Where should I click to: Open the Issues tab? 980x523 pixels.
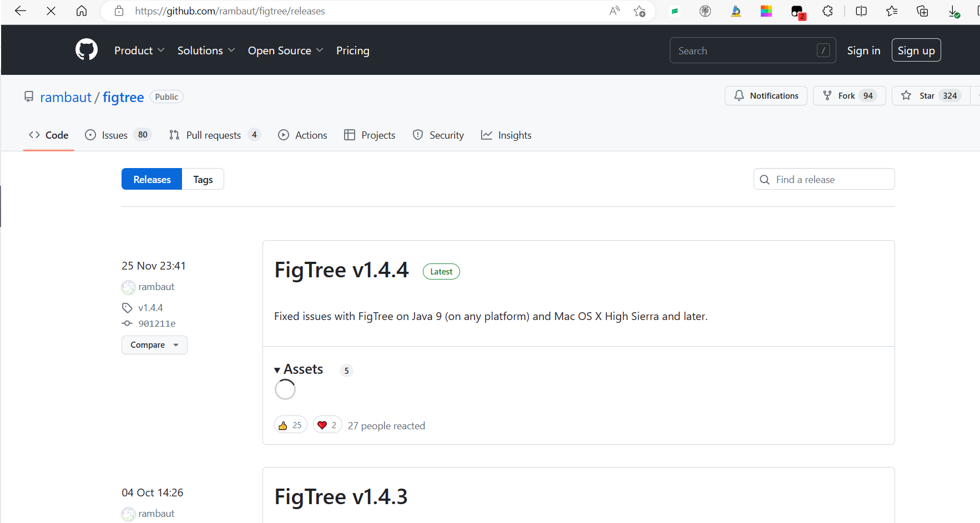(118, 135)
